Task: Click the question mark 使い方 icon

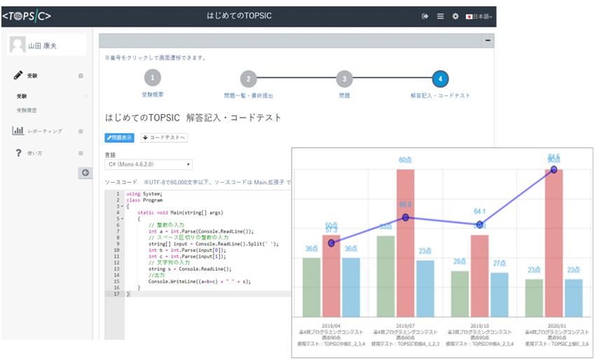Action: pyautogui.click(x=18, y=153)
